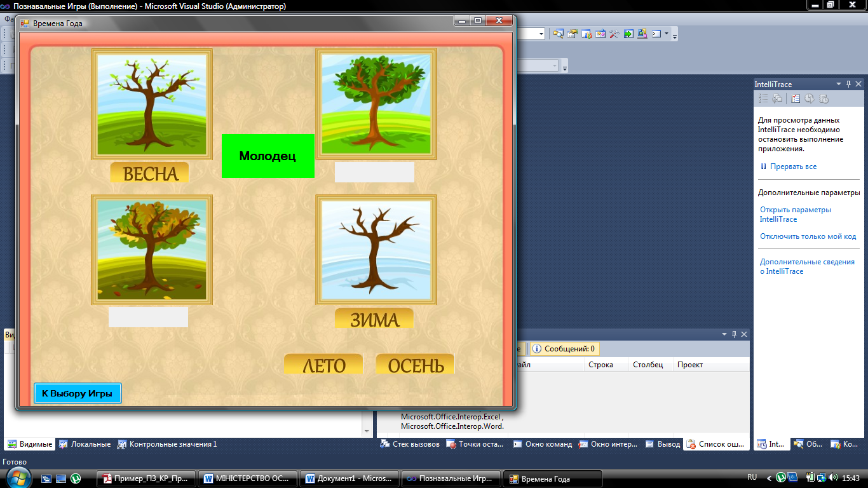Viewport: 868px width, 488px height.
Task: Select the autumn tree picture
Action: (x=151, y=250)
